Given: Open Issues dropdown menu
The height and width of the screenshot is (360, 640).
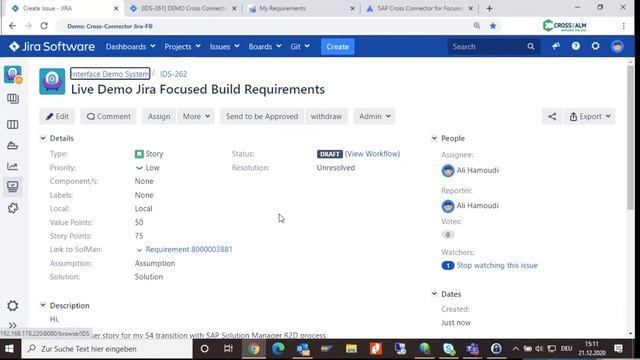Looking at the screenshot, I should [x=224, y=47].
